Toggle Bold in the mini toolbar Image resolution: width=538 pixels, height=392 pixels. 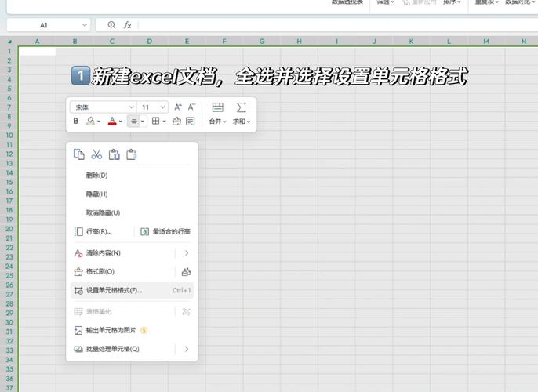76,121
